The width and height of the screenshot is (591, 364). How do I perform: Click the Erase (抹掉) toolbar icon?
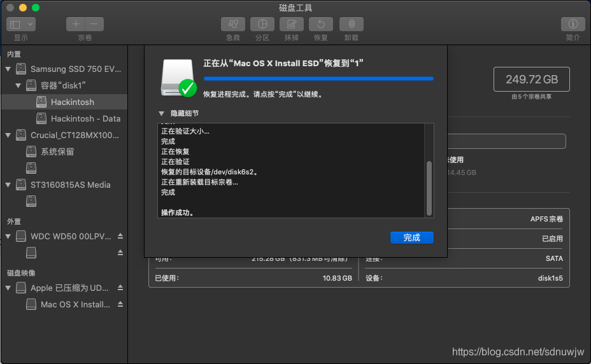tap(291, 24)
